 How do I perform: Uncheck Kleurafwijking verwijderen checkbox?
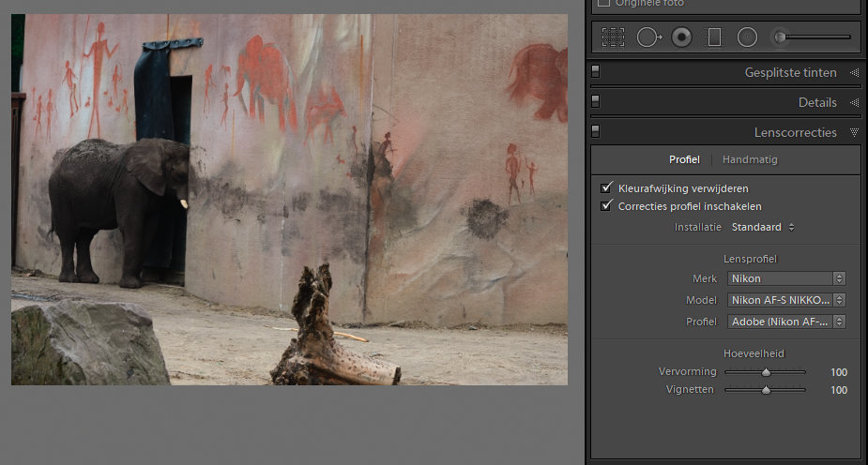[606, 188]
